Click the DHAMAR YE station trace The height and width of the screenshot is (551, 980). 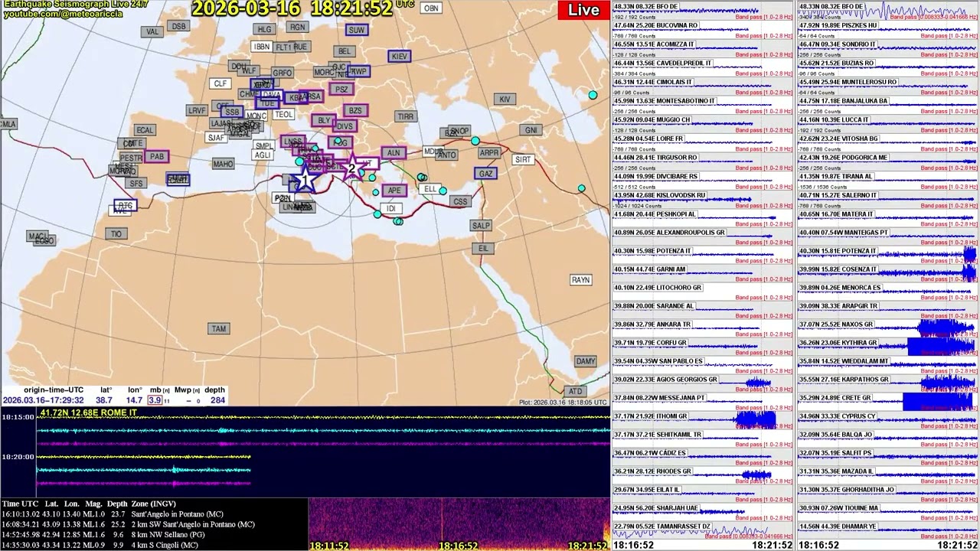pos(887,531)
